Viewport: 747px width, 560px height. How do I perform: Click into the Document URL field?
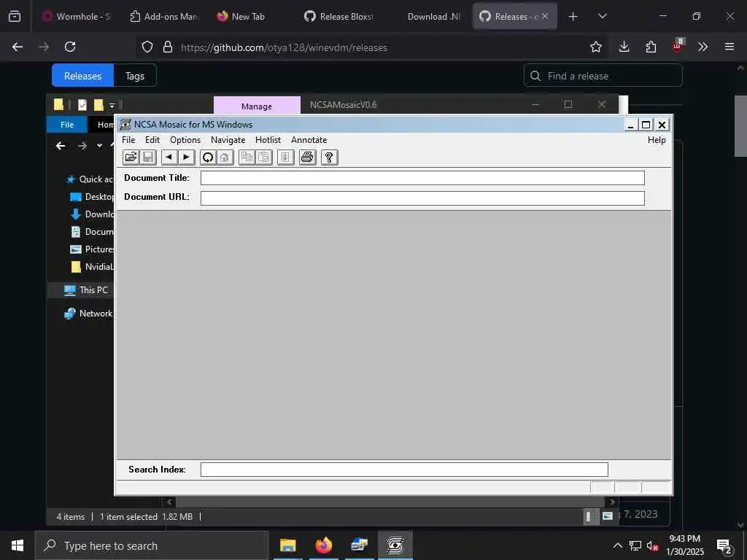[x=422, y=198]
